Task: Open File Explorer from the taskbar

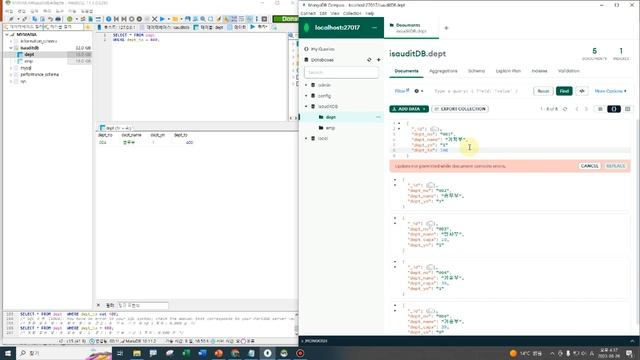Action: pos(137,353)
